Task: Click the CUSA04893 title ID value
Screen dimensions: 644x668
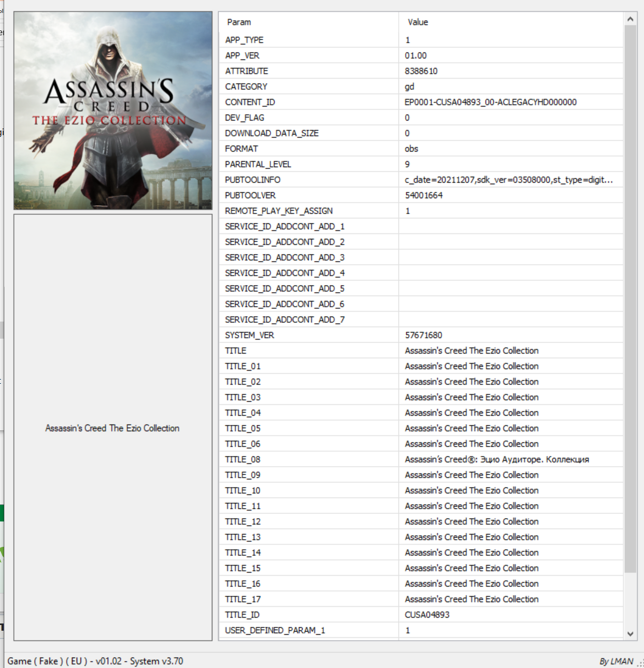Action: (427, 615)
